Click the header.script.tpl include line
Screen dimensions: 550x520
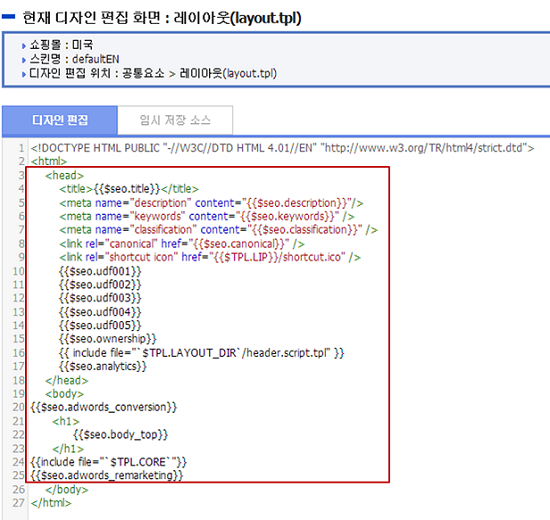(x=202, y=353)
